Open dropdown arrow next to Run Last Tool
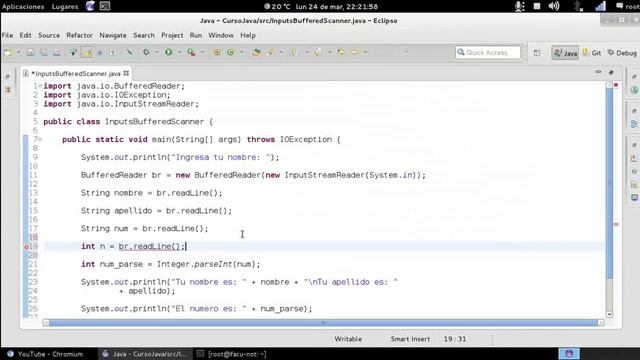The width and height of the screenshot is (640, 360). coord(202,52)
